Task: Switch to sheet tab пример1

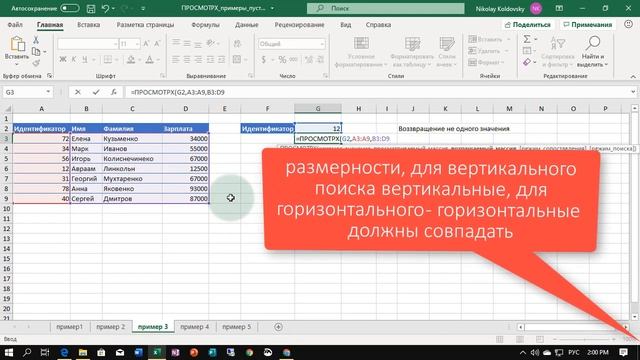Action: point(69,327)
